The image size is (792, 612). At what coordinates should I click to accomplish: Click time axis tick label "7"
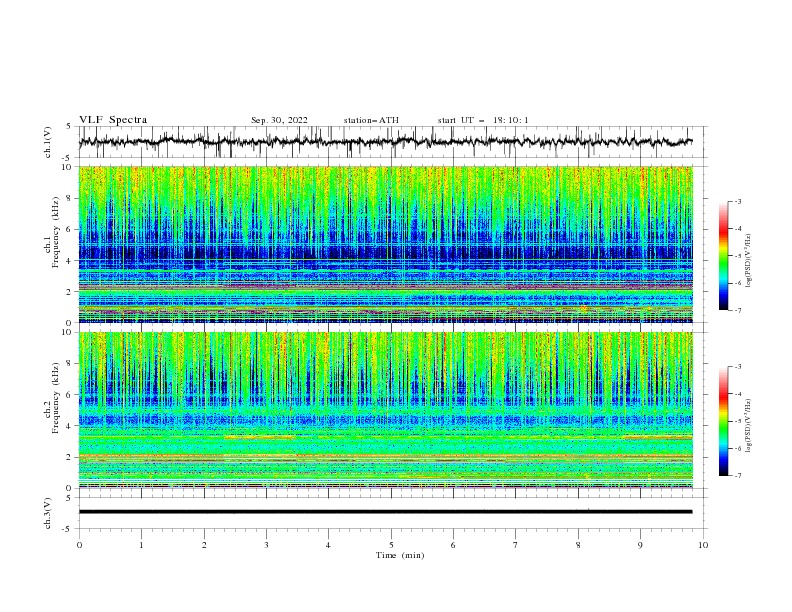pos(516,545)
